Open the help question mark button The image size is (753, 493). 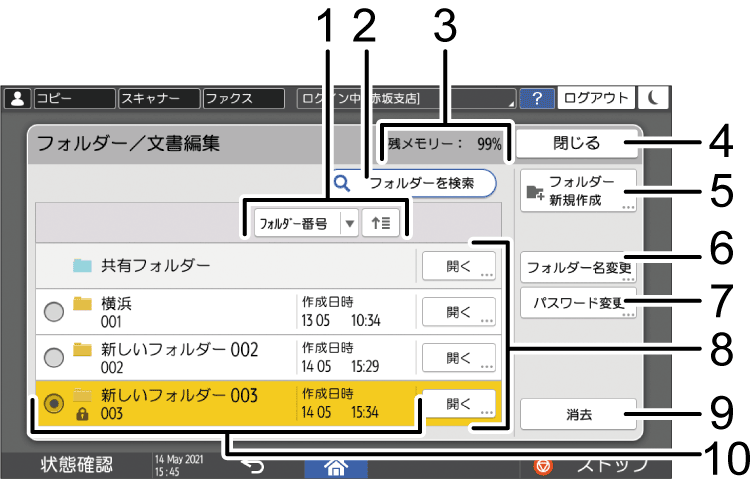tap(537, 98)
